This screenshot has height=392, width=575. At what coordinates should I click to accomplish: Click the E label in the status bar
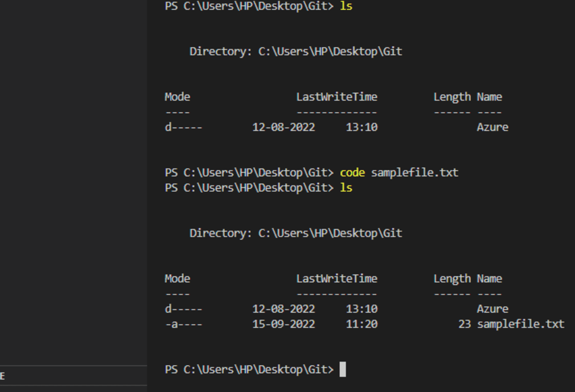coord(2,375)
